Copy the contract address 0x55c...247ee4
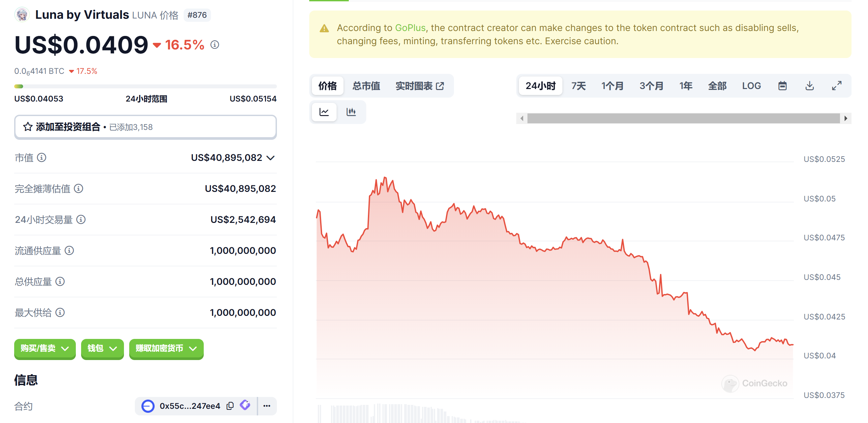Viewport: 868px width, 423px height. [x=230, y=406]
